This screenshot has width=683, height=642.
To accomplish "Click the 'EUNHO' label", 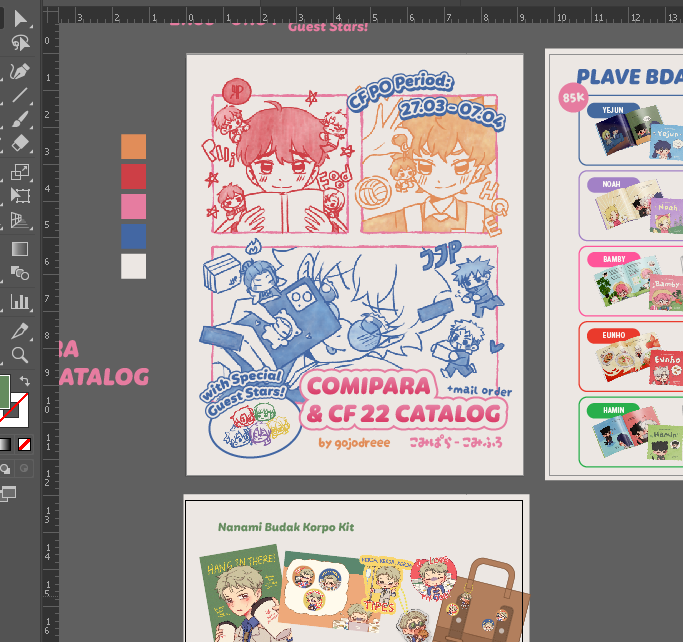I will click(614, 335).
